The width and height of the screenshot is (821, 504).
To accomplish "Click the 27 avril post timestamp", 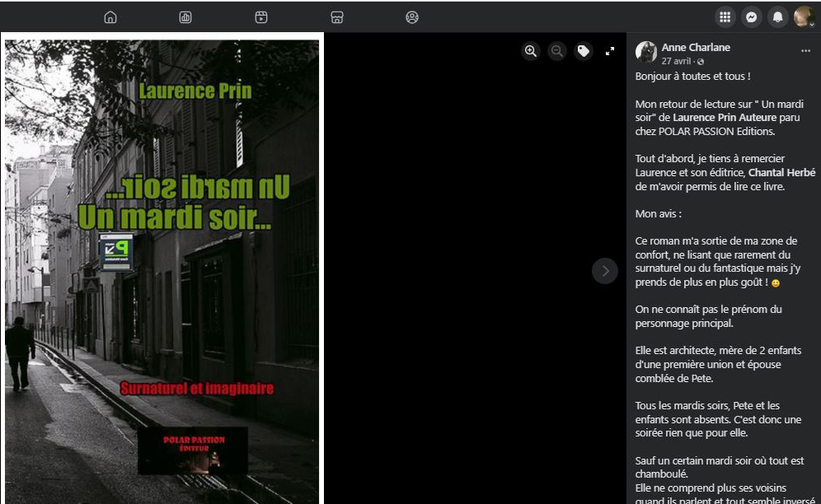I will pos(676,62).
